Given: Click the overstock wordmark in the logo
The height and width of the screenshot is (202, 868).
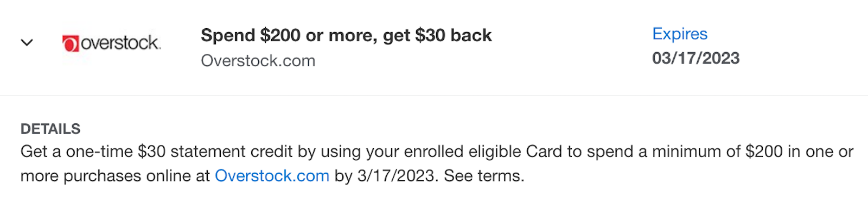Looking at the screenshot, I should 120,43.
